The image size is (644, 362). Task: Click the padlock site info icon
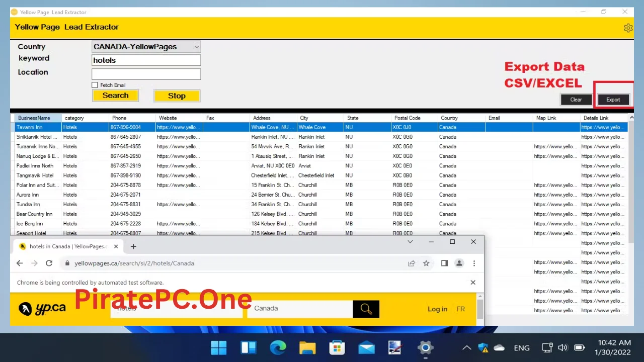(67, 263)
